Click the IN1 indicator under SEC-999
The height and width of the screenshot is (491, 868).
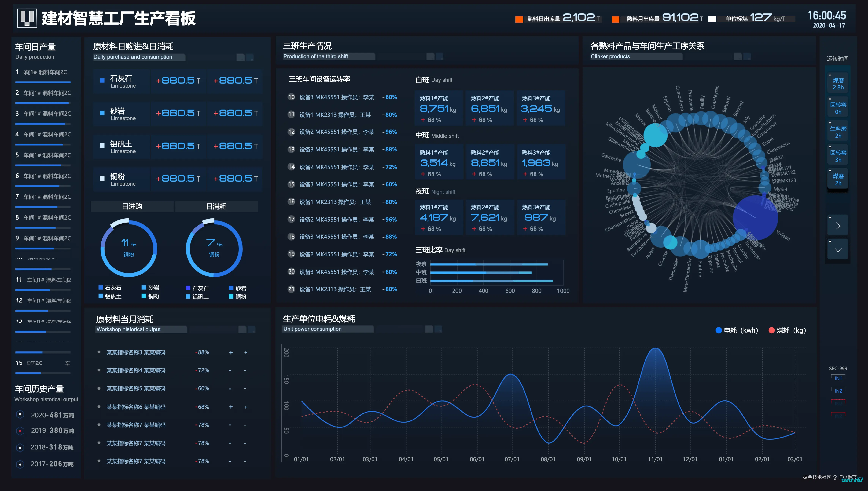click(x=838, y=378)
